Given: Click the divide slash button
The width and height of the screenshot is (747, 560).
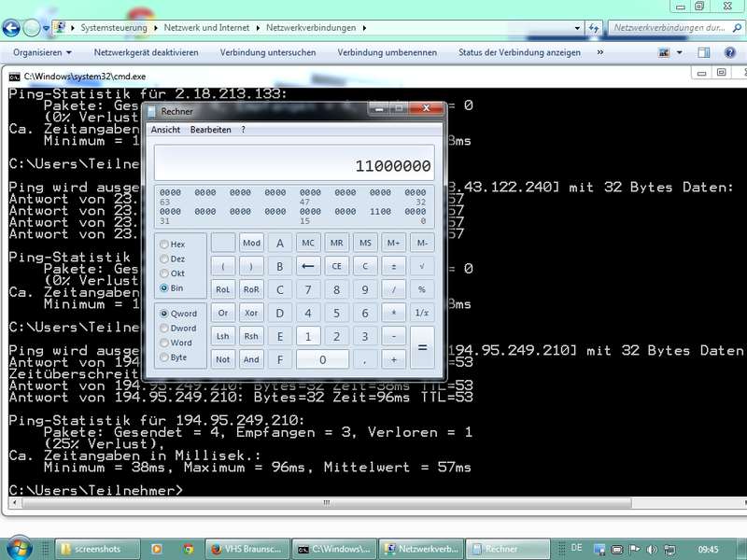Looking at the screenshot, I should tap(393, 289).
